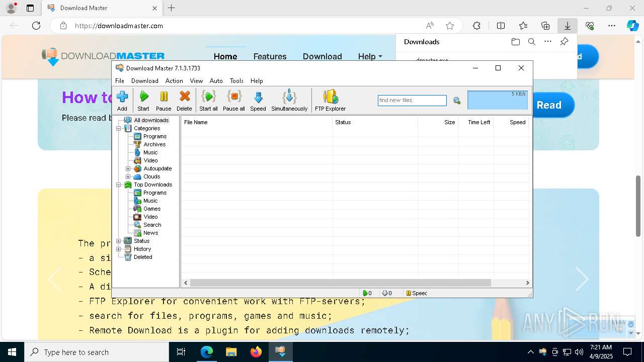Click the Pause toolbar icon
The image size is (644, 362).
(x=164, y=101)
